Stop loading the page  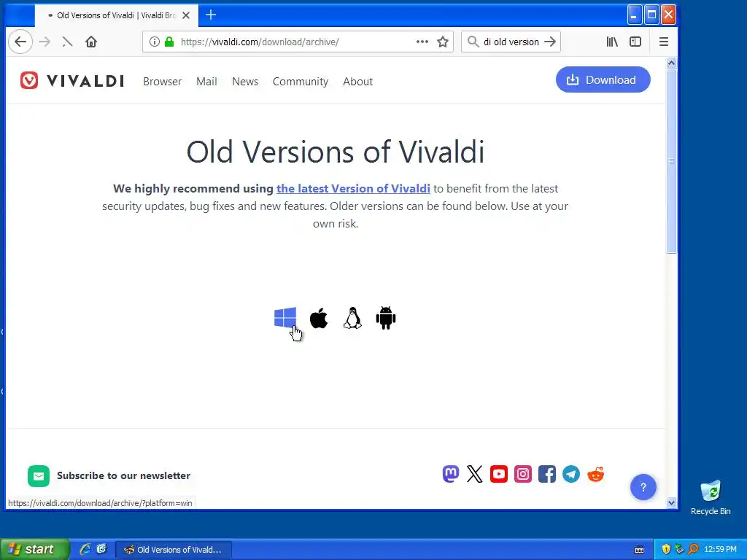tap(67, 42)
